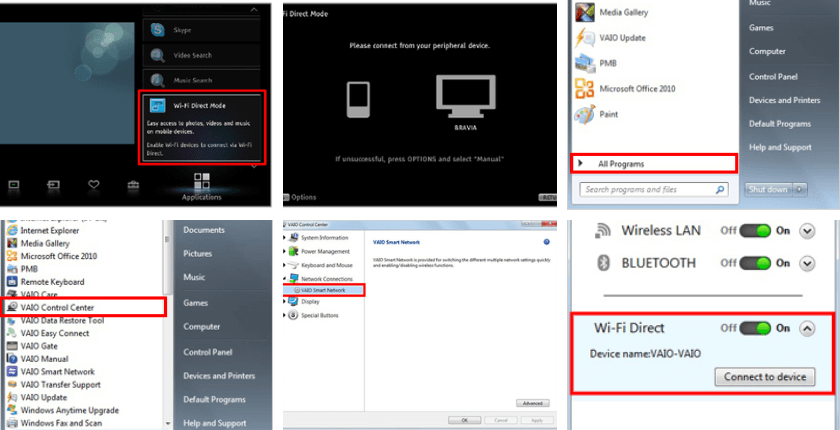Open VAIO Easy Connect in the programs list

tap(48, 333)
